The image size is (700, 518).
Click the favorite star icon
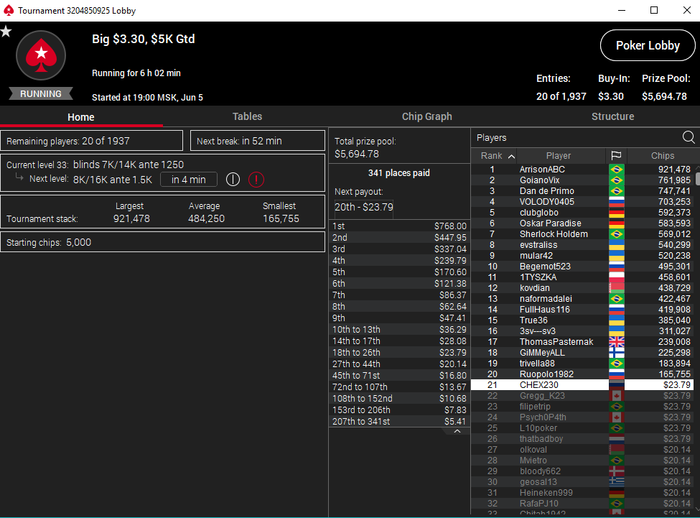6,32
